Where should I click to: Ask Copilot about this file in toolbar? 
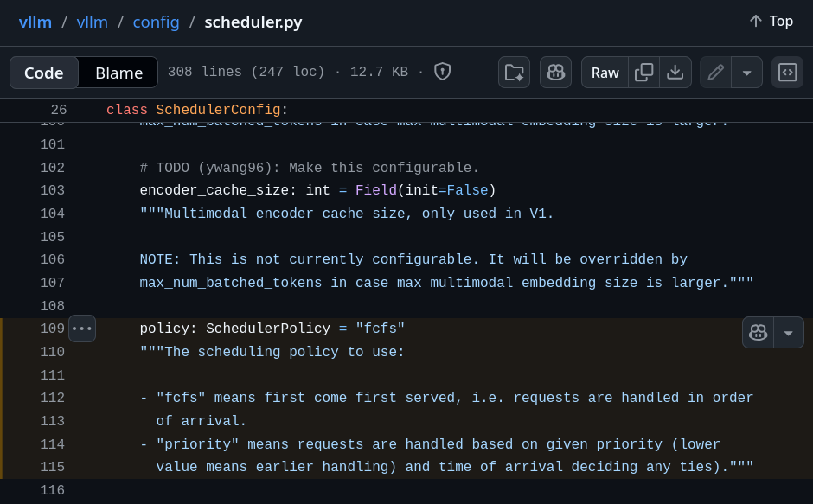[555, 72]
